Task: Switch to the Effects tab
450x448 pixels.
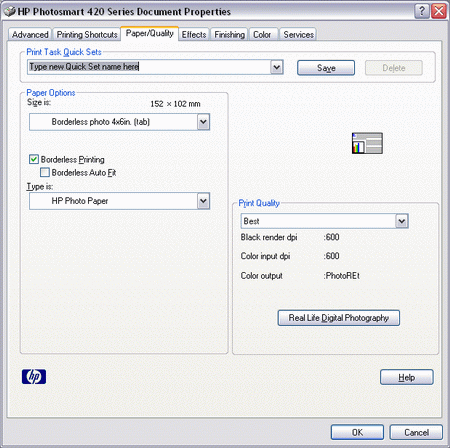Action: (194, 35)
